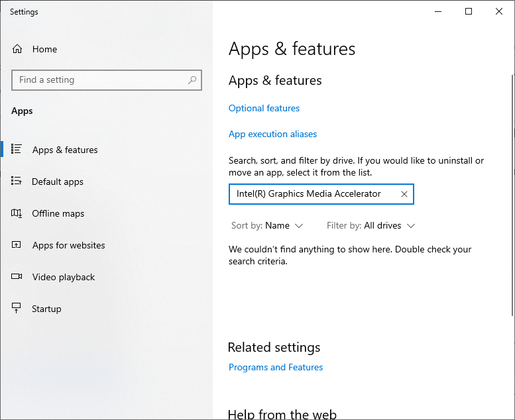Clear the app search box with X
The width and height of the screenshot is (515, 420).
[404, 194]
